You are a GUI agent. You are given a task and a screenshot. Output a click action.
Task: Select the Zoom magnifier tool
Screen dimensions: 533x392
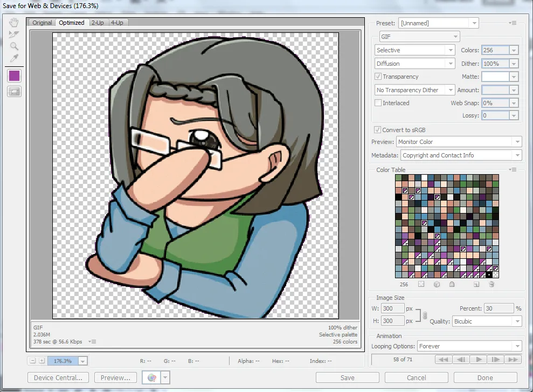click(14, 46)
